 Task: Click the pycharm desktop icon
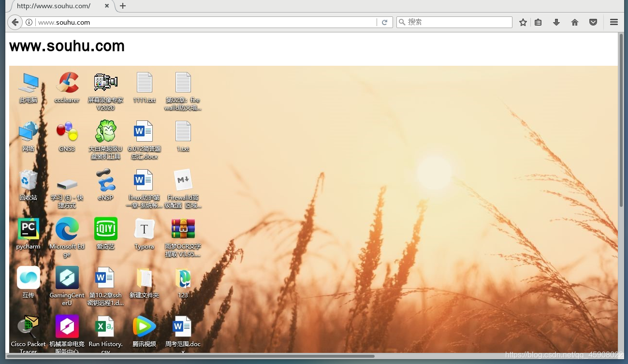[x=29, y=234]
